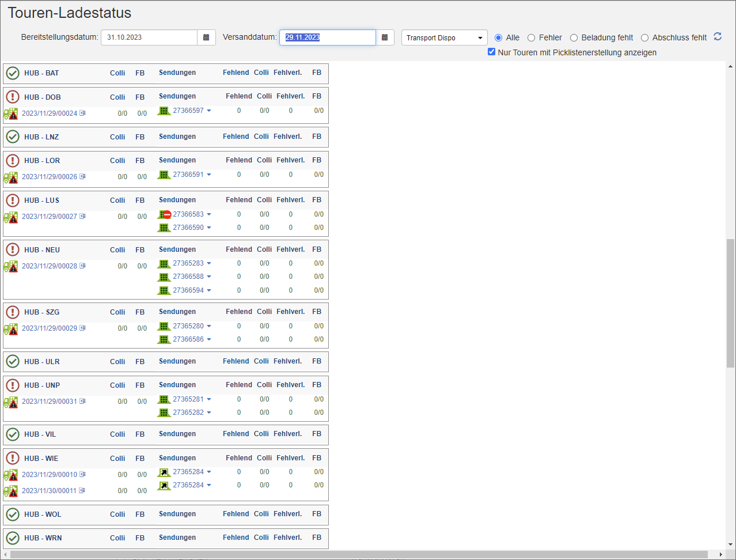Open the Versanddatum calendar picker
Viewport: 736px width, 560px height.
point(385,37)
